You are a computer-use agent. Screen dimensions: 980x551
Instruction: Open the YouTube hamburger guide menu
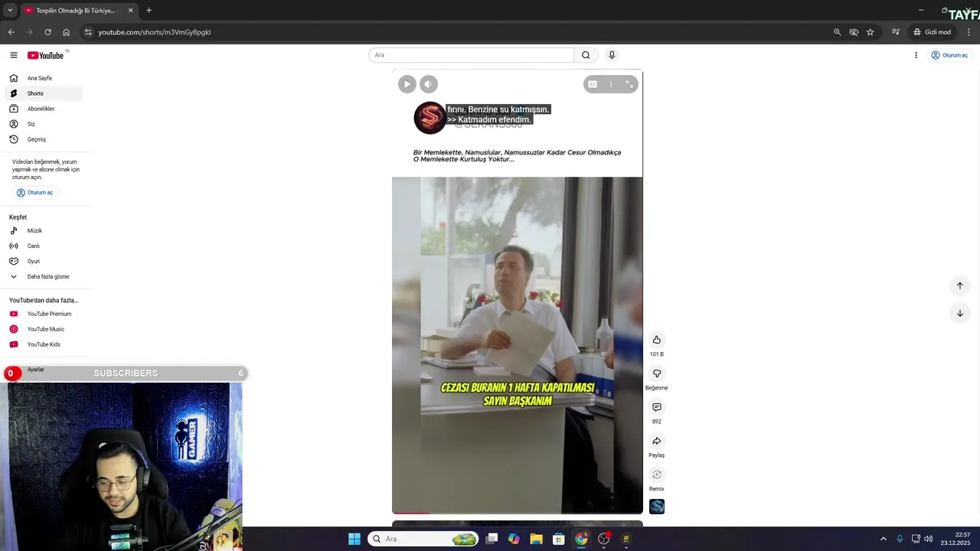(13, 55)
